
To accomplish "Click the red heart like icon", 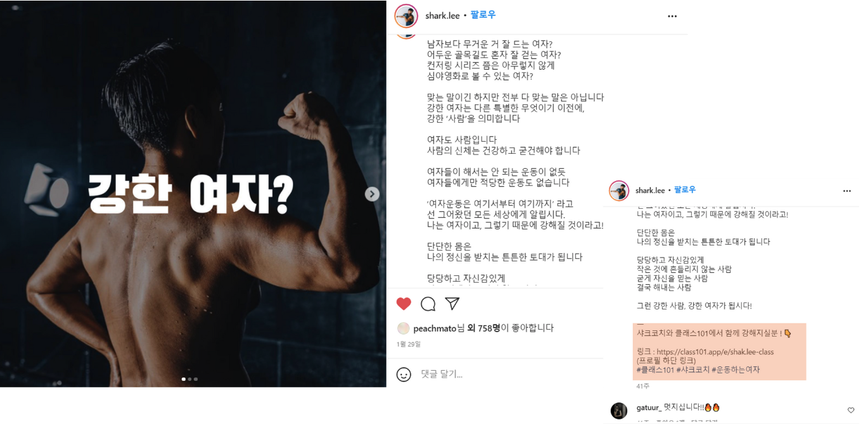I will pyautogui.click(x=404, y=304).
